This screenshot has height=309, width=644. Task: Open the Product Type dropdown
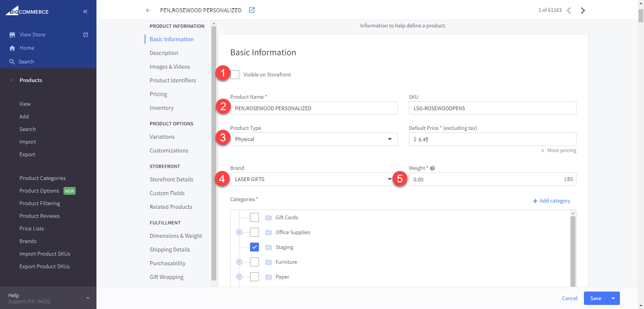314,139
